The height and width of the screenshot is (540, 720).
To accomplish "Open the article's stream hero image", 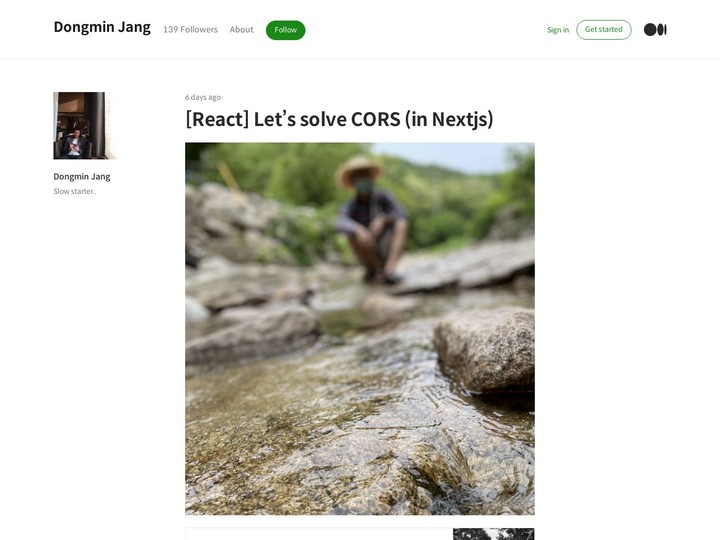I will pos(359,328).
